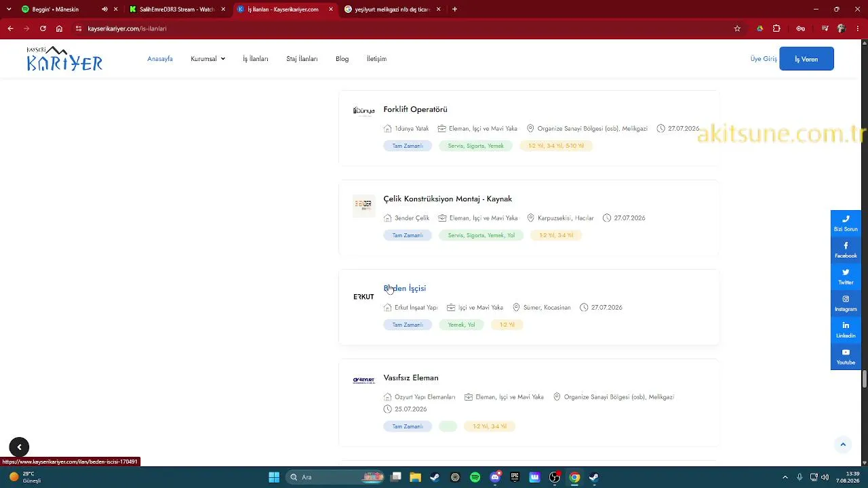Click the 3ender Çelik company logo
Viewport: 868px width, 488px height.
[363, 206]
